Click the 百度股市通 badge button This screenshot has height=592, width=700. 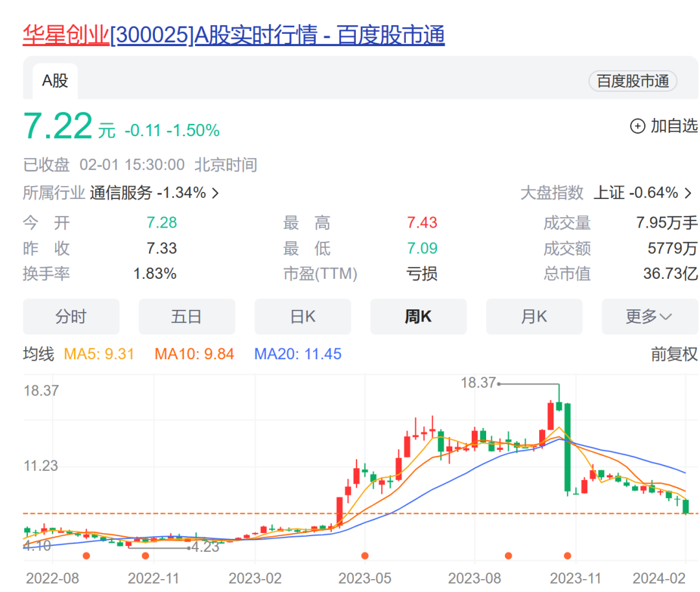click(633, 81)
